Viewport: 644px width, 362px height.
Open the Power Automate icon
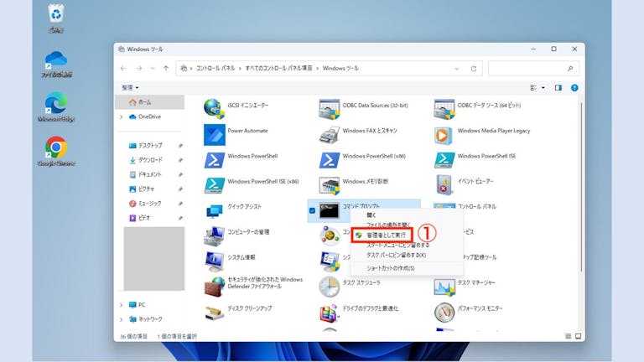coord(214,135)
